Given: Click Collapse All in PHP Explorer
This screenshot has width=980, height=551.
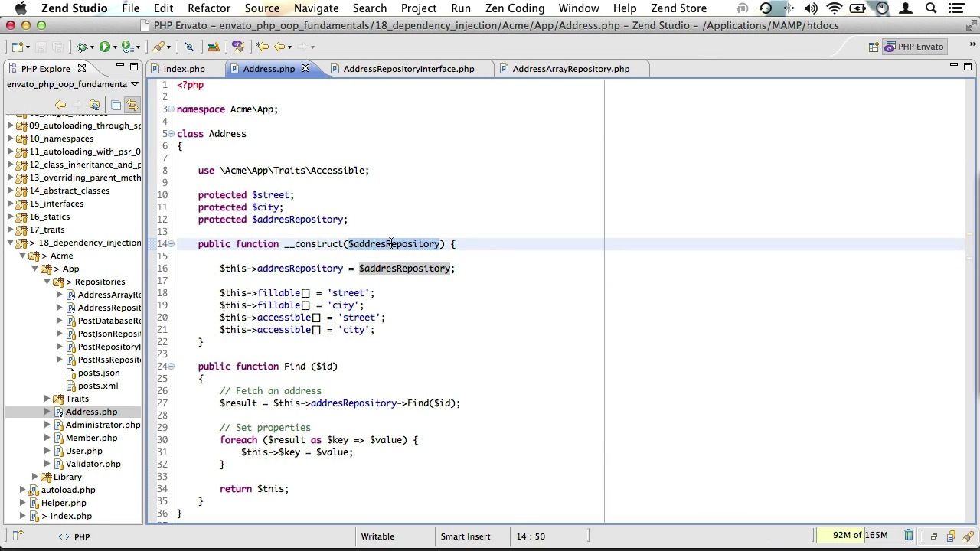Looking at the screenshot, I should [x=116, y=105].
